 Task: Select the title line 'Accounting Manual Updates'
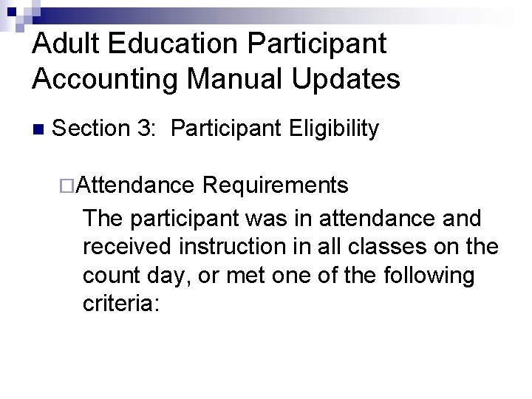(216, 79)
